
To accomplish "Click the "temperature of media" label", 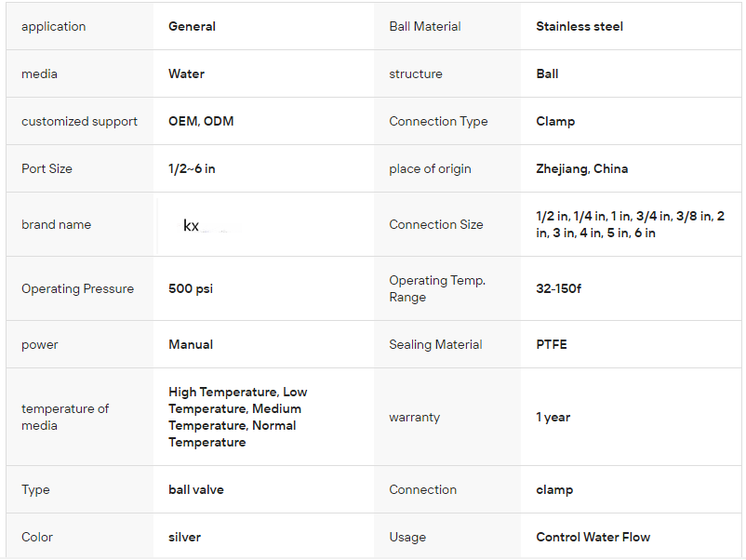I will coord(65,418).
